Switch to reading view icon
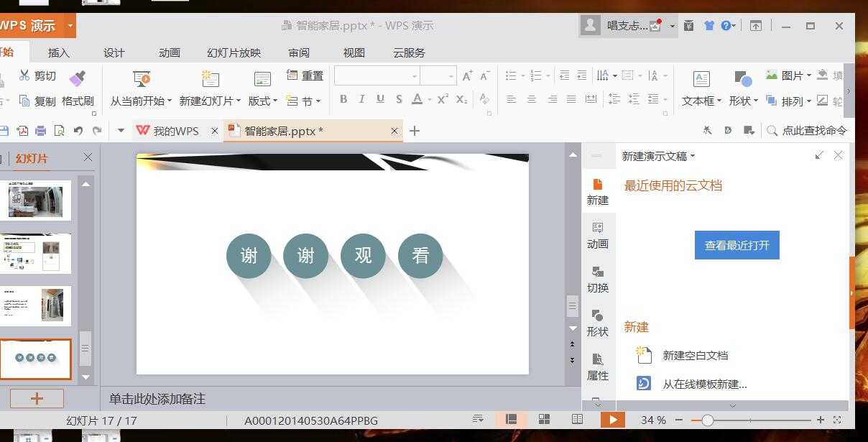 coord(577,420)
